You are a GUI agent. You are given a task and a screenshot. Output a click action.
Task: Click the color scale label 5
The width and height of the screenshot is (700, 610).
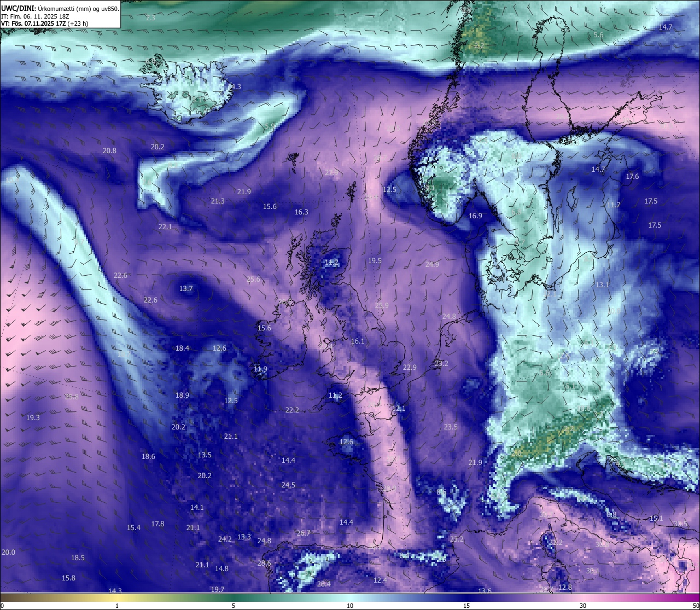tap(234, 606)
